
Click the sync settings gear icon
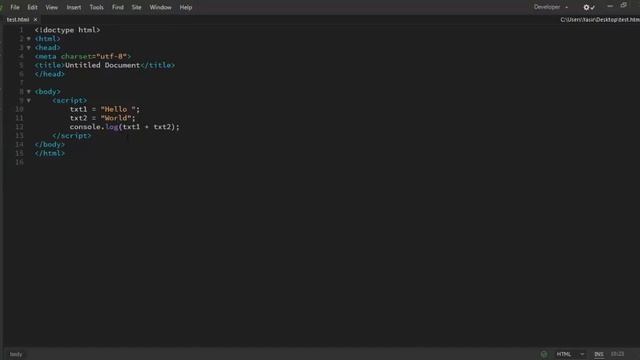tap(589, 7)
